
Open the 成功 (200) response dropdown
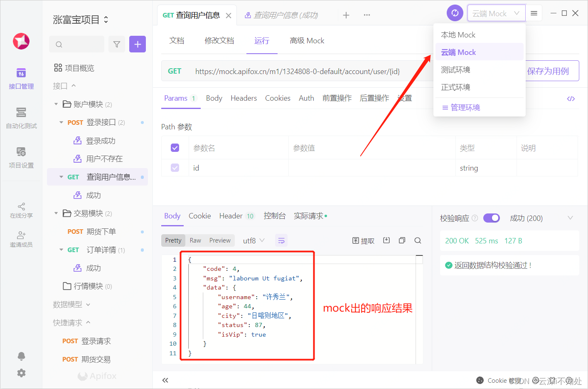[x=541, y=218]
